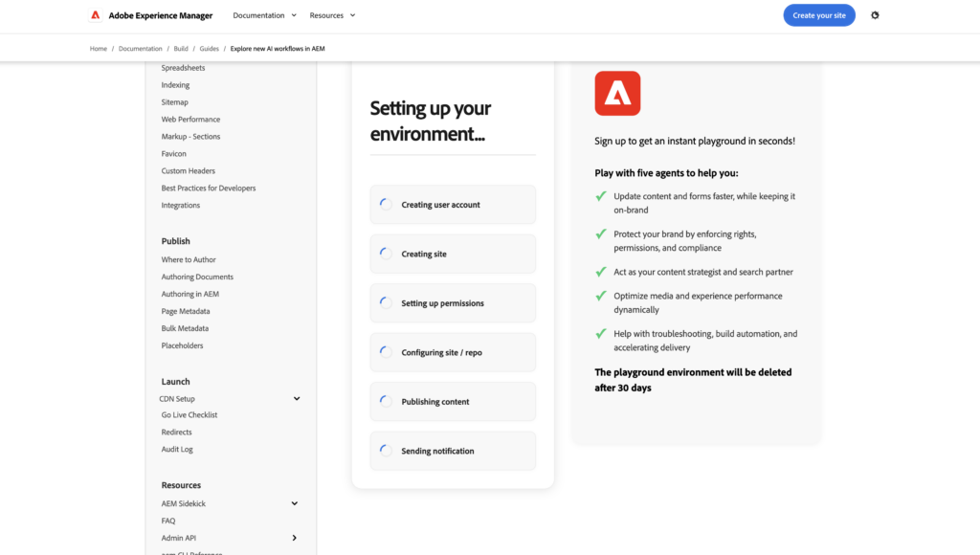Screen dimensions: 980x555
Task: Expand the Admin API sidebar item
Action: click(295, 538)
